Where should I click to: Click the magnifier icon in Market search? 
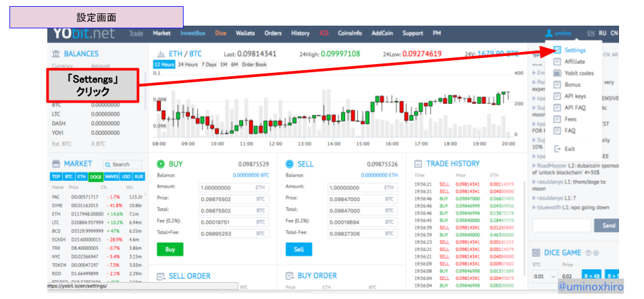(108, 164)
